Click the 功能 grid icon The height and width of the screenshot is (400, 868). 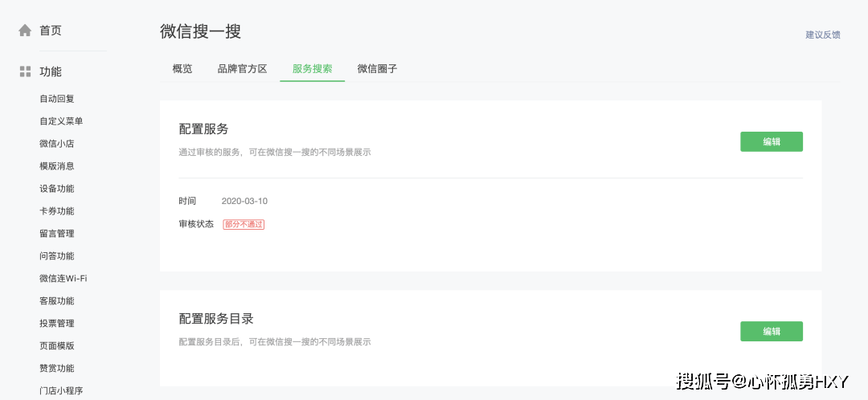25,71
